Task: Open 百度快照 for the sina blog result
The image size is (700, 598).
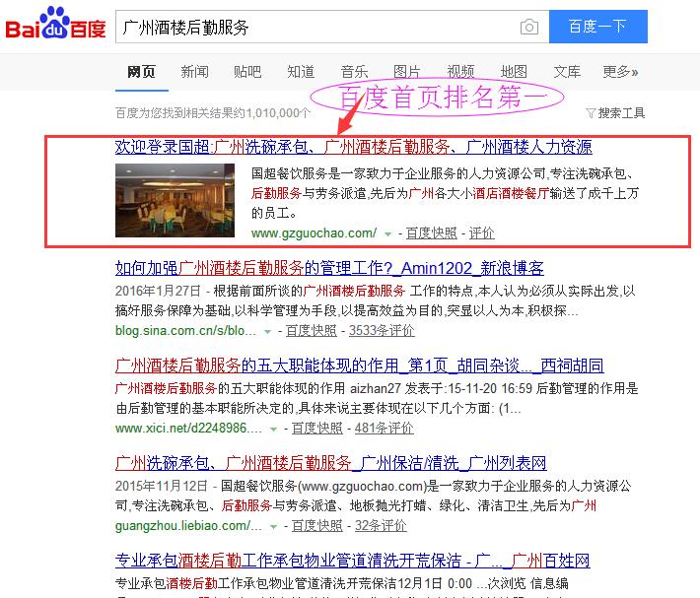Action: [x=311, y=331]
